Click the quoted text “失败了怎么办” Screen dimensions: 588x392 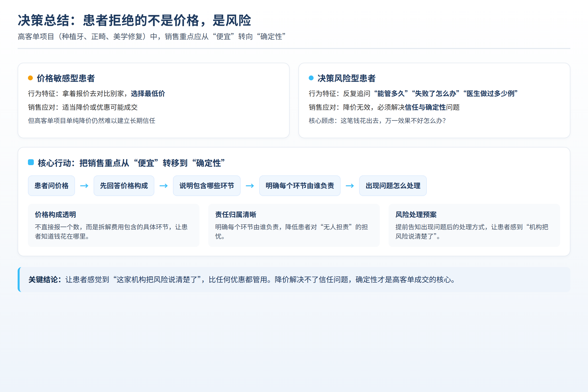(436, 94)
